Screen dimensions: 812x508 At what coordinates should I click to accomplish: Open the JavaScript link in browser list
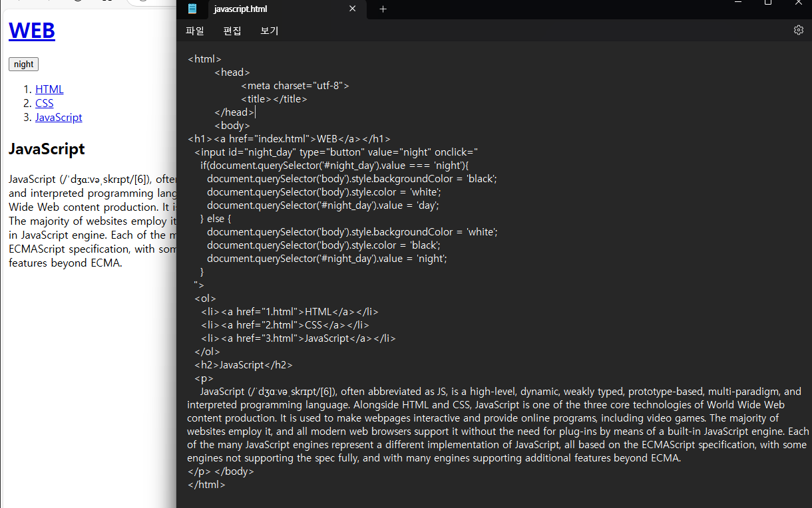[x=59, y=117]
